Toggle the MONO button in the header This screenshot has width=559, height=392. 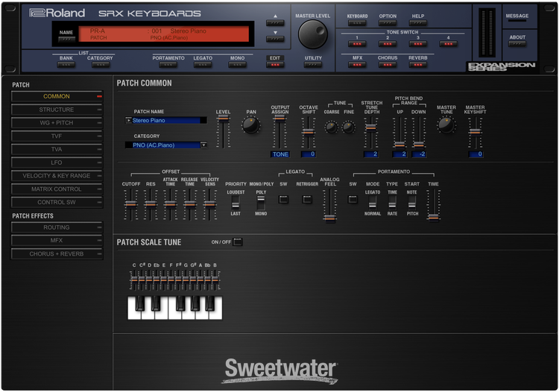click(238, 65)
